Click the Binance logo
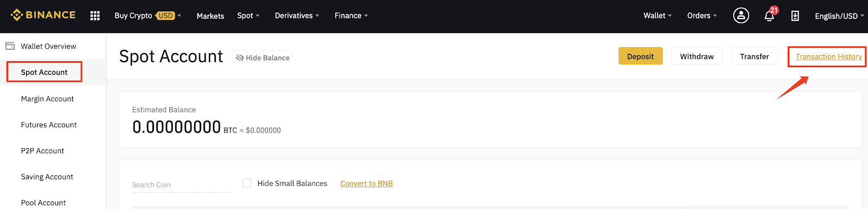 (x=43, y=15)
